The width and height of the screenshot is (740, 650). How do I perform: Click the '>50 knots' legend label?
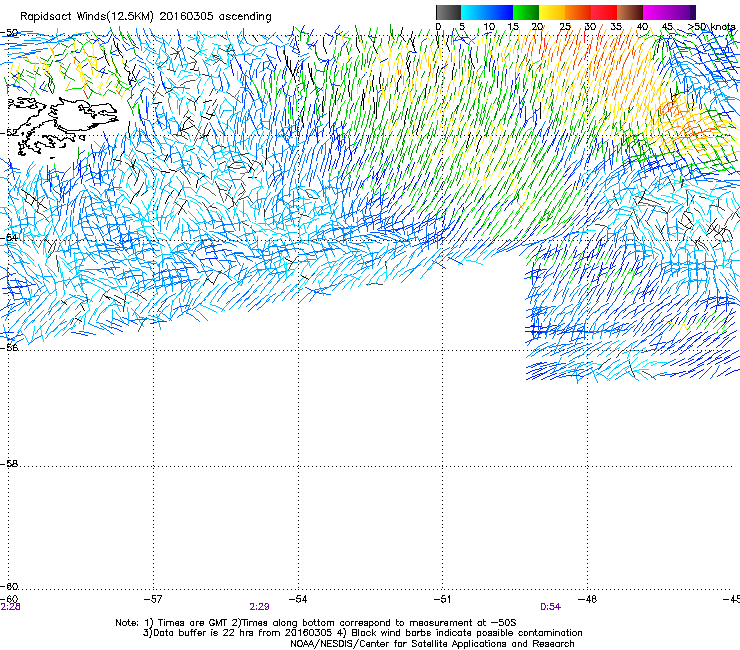coord(711,27)
